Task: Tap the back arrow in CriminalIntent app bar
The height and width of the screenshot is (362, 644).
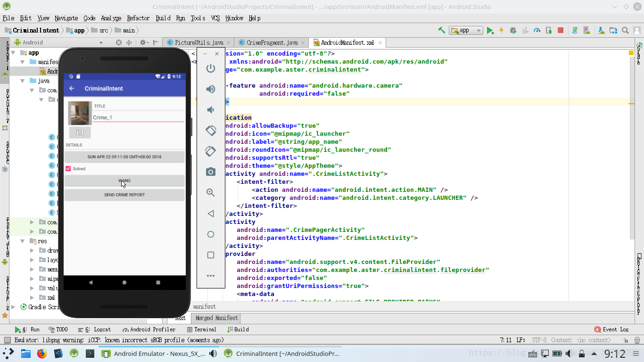Action: pyautogui.click(x=72, y=89)
